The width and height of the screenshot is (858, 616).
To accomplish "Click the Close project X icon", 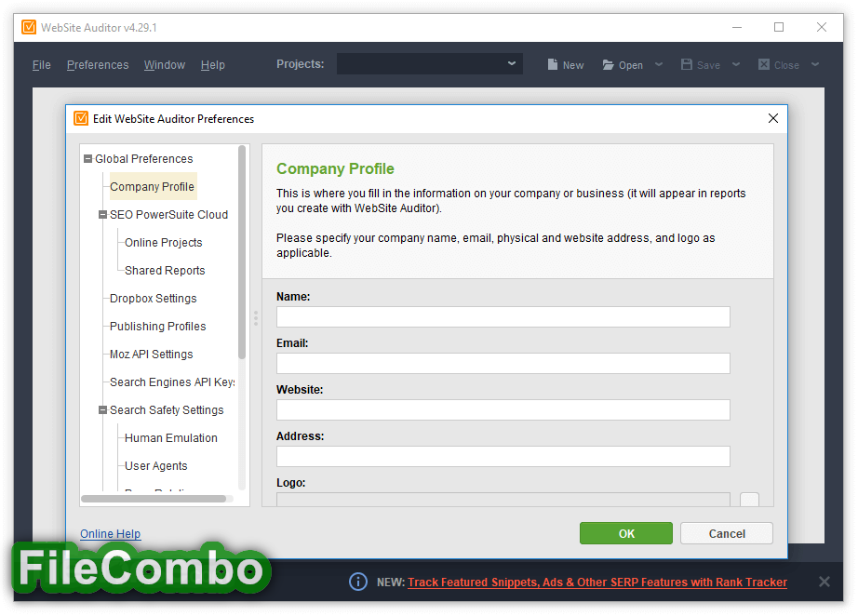I will (x=764, y=64).
